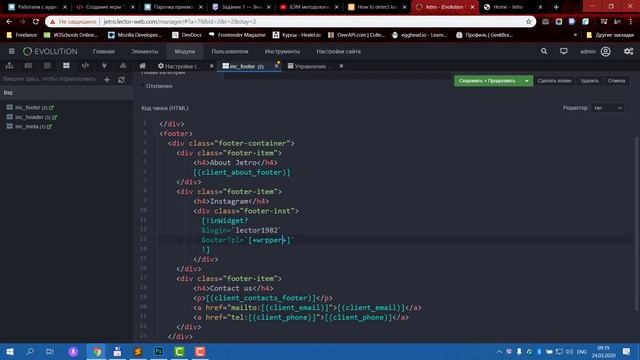Select the snippets code-brackets icon
Image resolution: width=640 pixels, height=360 pixels.
coord(85,66)
